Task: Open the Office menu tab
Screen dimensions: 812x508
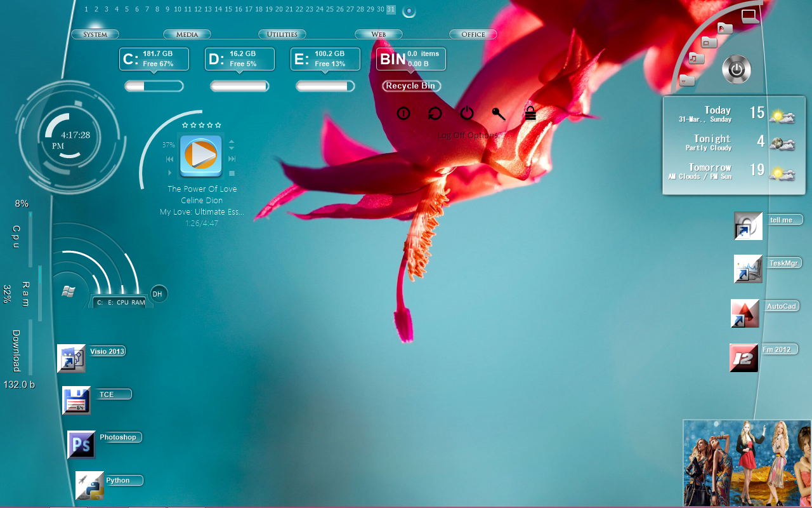Action: click(473, 34)
